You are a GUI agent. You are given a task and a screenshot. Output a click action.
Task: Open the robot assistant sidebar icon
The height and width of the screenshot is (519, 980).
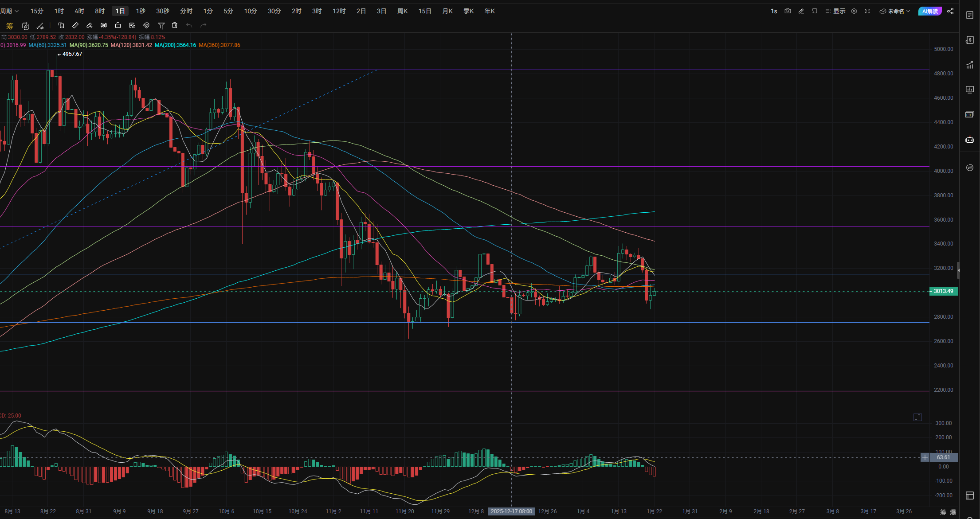(x=970, y=140)
